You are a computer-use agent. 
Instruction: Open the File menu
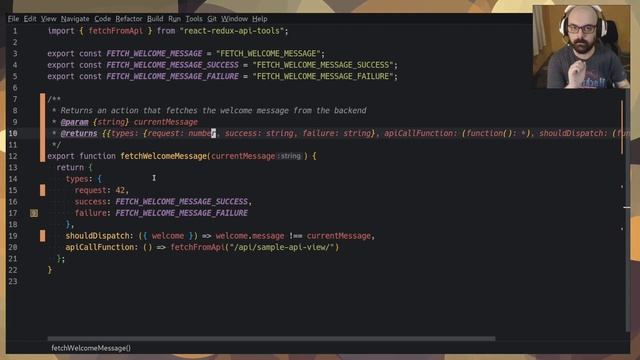(x=13, y=19)
